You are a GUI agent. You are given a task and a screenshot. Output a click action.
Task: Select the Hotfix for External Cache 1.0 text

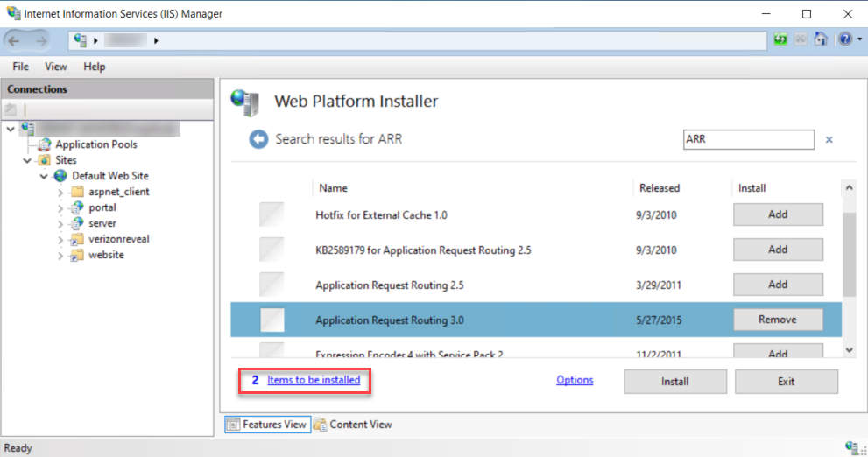click(381, 215)
